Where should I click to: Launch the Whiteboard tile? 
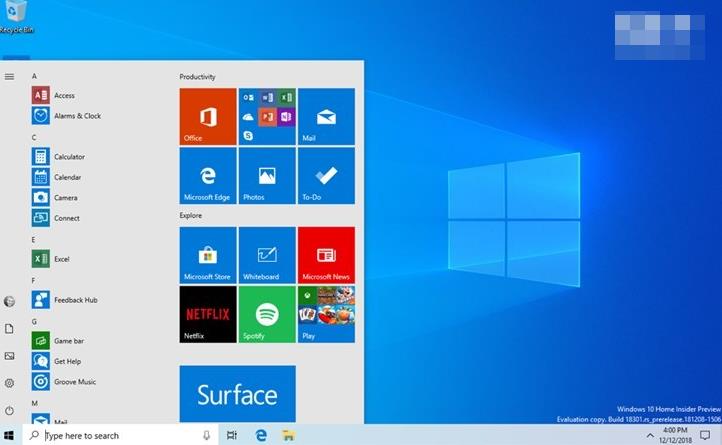267,255
